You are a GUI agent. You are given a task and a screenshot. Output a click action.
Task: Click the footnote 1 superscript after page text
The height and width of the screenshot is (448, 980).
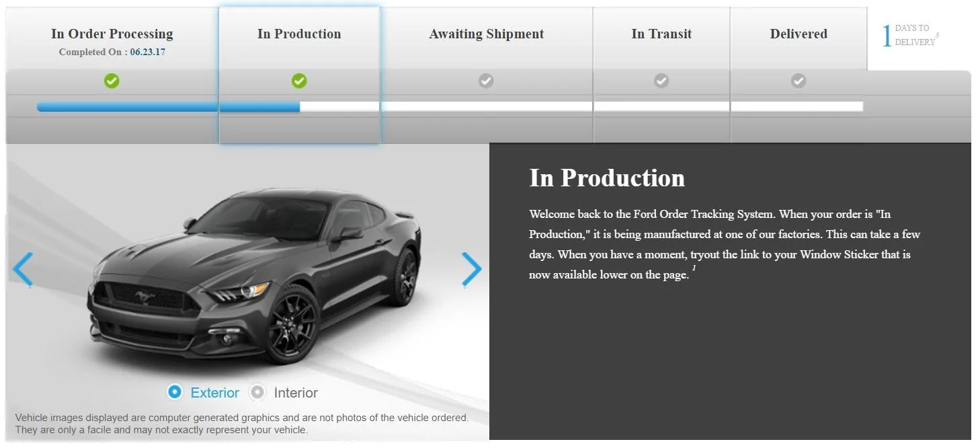click(x=694, y=268)
